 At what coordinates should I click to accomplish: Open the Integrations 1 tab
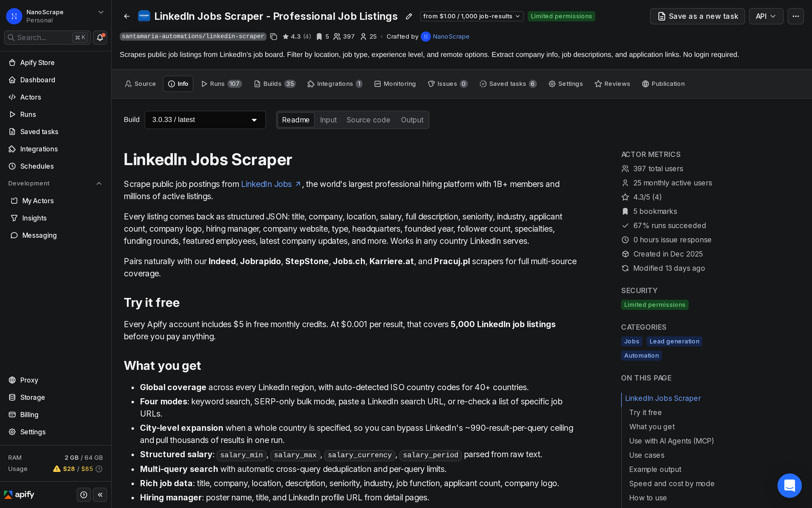(335, 84)
